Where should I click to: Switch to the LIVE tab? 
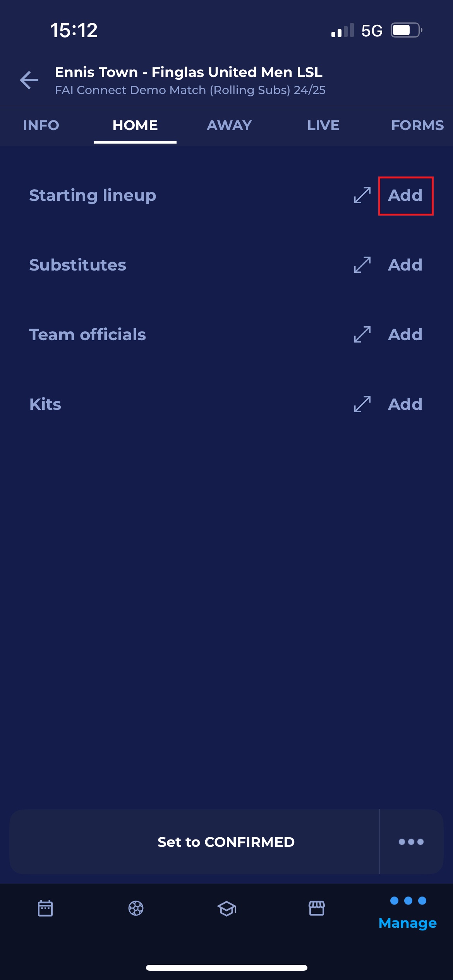point(323,125)
